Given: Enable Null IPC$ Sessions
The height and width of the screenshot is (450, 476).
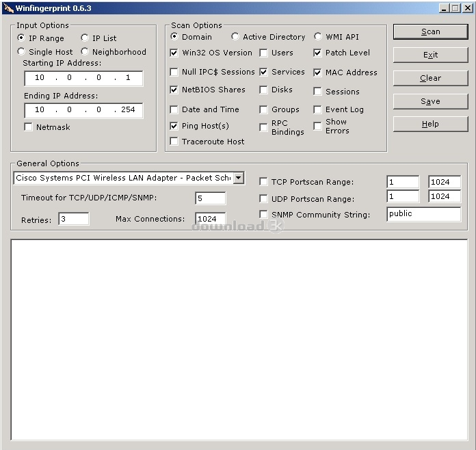Looking at the screenshot, I should pyautogui.click(x=174, y=72).
